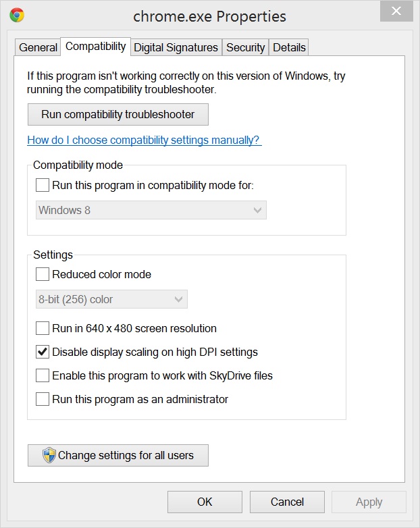
Task: Click the shield icon on Change settings button
Action: click(49, 455)
